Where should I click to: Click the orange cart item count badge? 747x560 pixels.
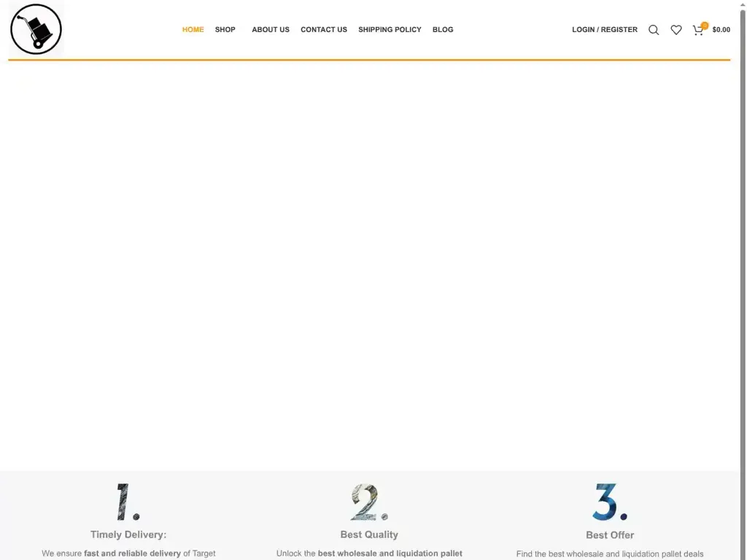tap(704, 23)
